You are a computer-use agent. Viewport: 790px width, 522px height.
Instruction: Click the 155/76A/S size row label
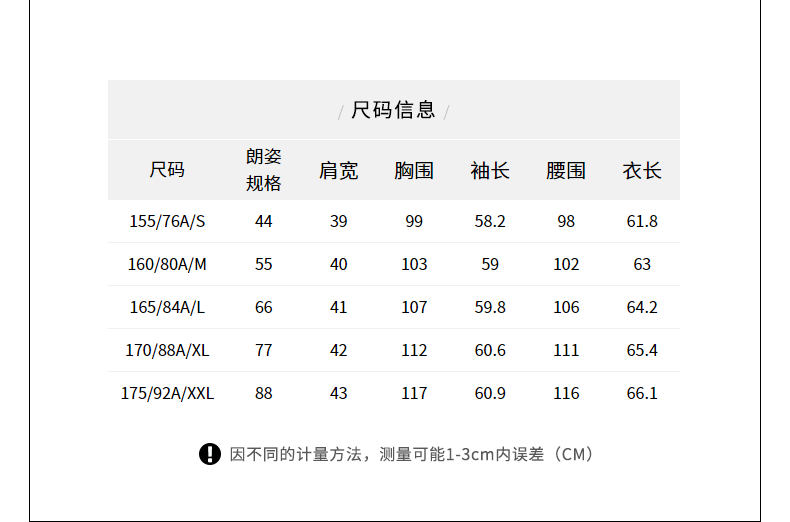tap(167, 221)
